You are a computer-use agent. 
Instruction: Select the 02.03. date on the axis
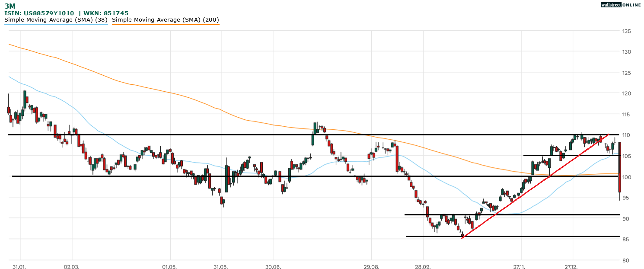[72, 267]
